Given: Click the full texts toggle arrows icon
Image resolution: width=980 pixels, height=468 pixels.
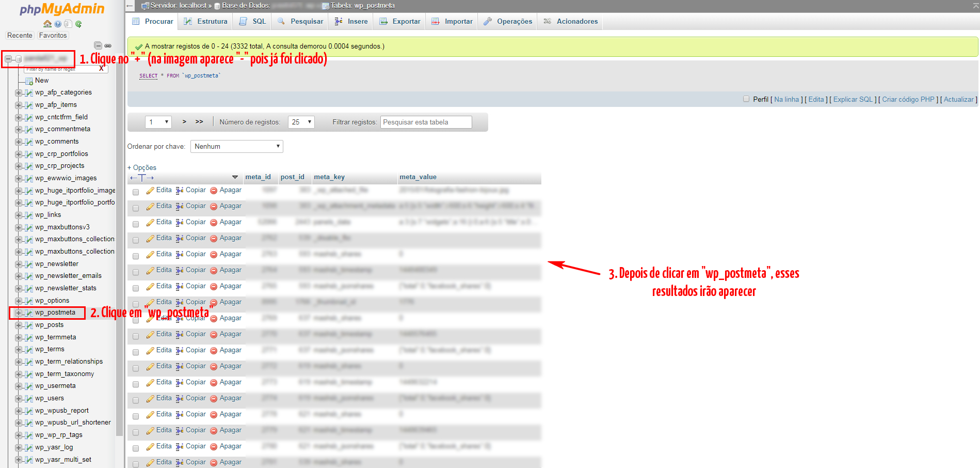Looking at the screenshot, I should pos(142,178).
